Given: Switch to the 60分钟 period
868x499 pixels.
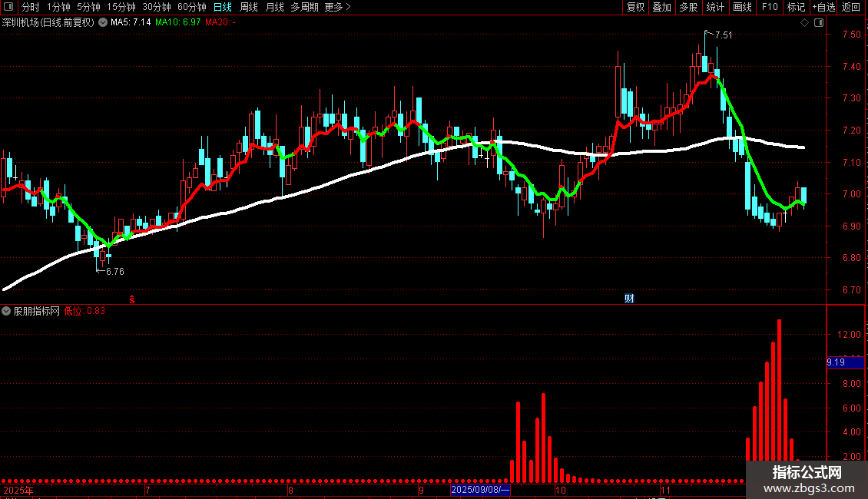Looking at the screenshot, I should pos(192,7).
